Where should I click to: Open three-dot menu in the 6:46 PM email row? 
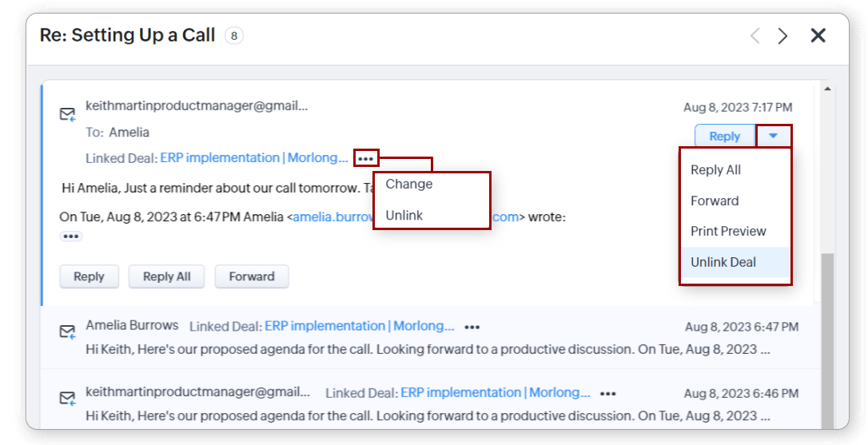tap(608, 393)
